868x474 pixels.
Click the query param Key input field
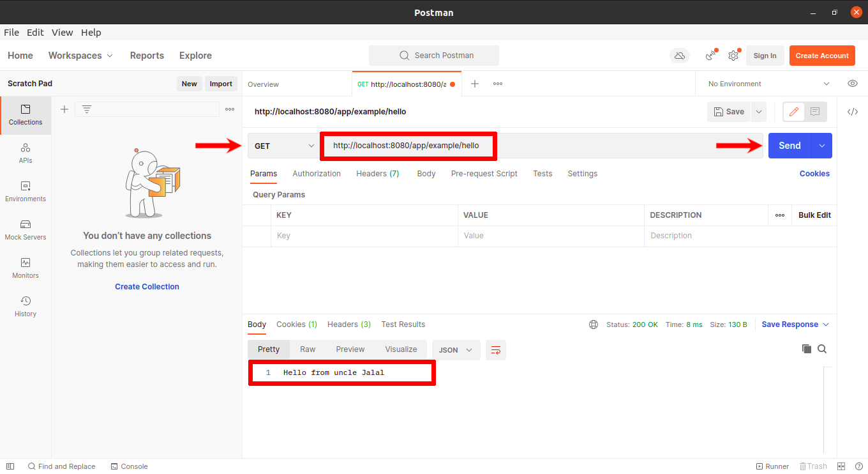coord(364,236)
